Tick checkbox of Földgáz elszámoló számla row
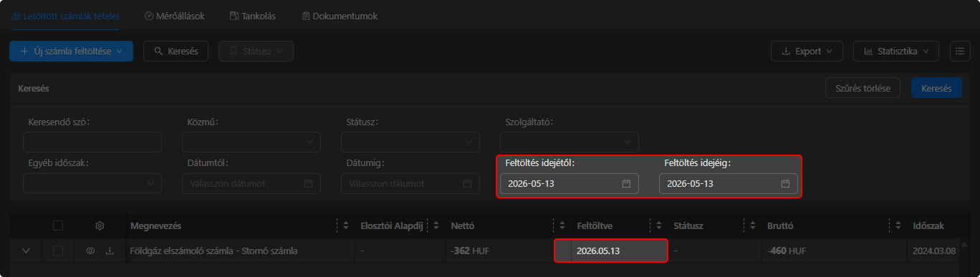 58,251
